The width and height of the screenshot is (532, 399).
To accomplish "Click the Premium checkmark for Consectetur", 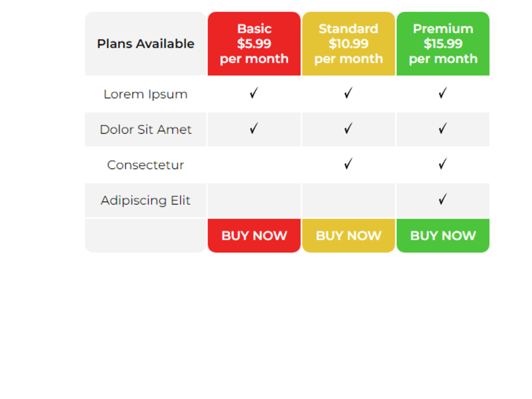I will coord(443,165).
